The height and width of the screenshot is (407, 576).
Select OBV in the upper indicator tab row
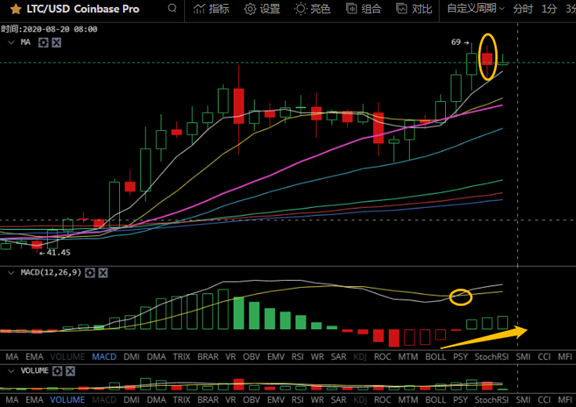coord(251,357)
